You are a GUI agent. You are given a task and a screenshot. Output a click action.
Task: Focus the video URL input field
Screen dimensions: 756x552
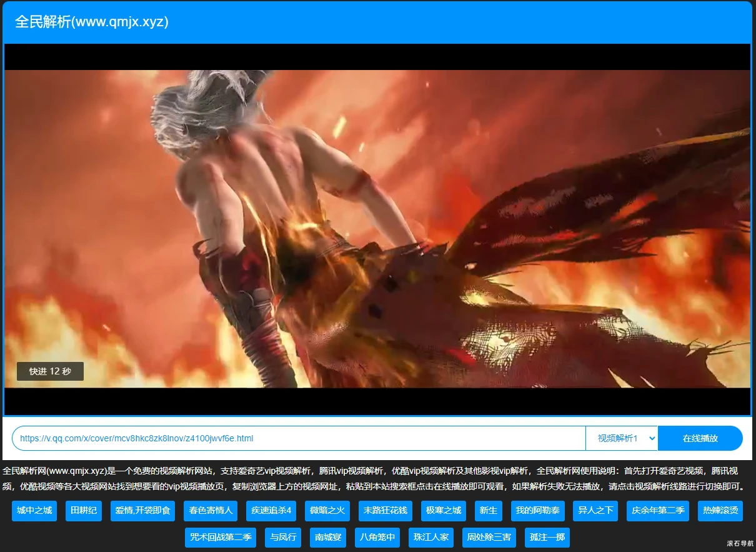[x=300, y=438]
